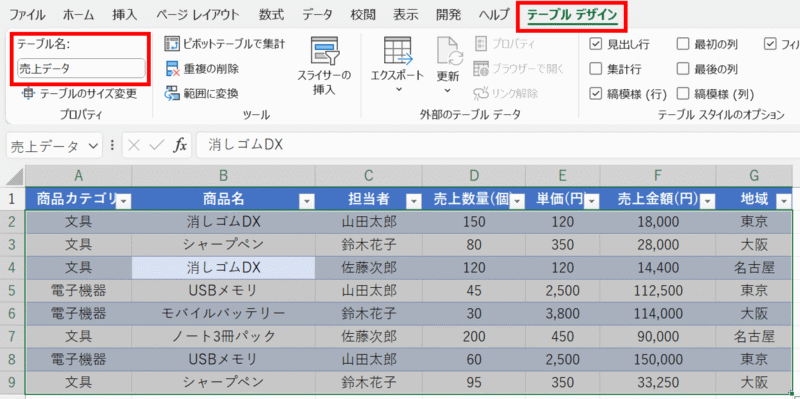Click 消しゴムDX in row 2

[x=223, y=222]
